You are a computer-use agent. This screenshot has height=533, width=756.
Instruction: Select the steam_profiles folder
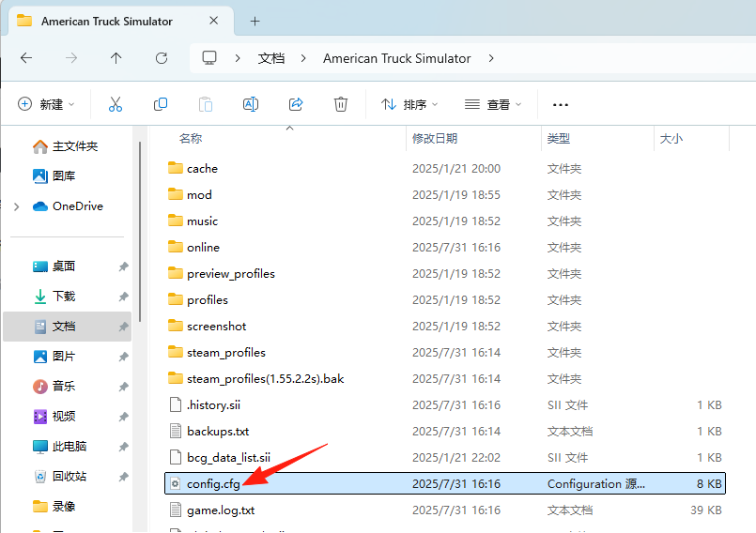[445, 352]
